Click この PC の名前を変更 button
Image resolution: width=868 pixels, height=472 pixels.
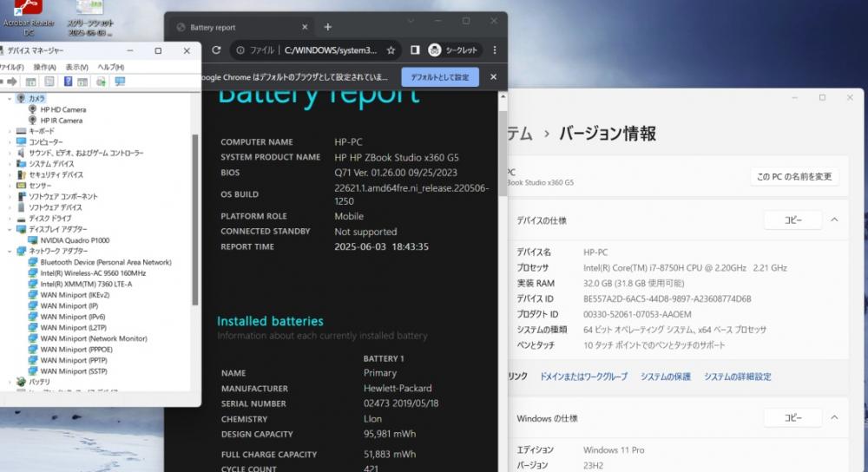click(794, 176)
